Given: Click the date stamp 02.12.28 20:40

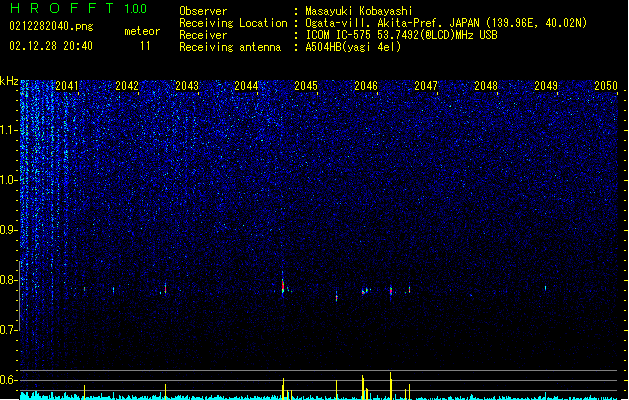Looking at the screenshot, I should tap(51, 46).
